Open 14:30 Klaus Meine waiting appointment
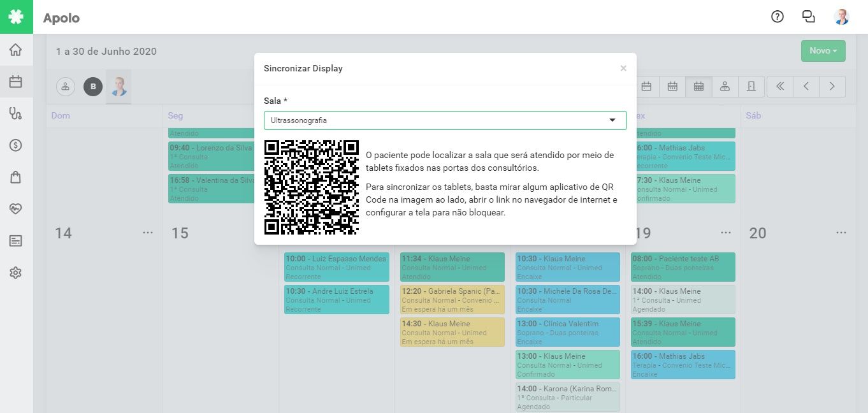 [x=452, y=333]
